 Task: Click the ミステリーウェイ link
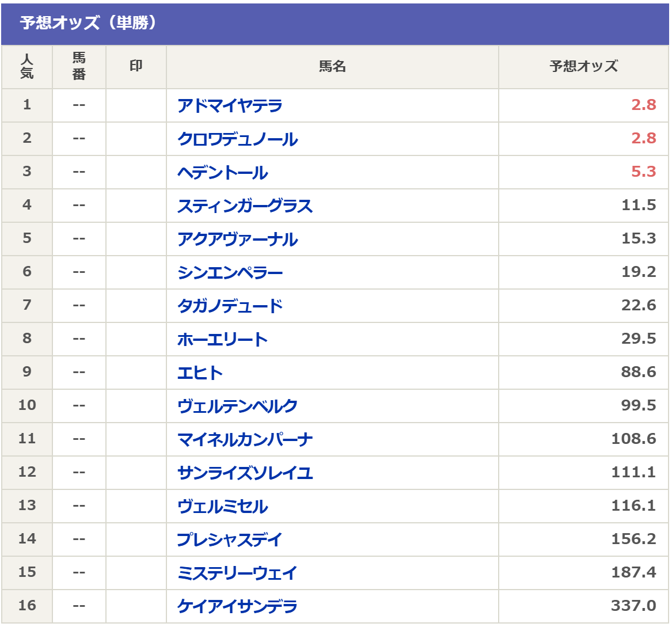pyautogui.click(x=237, y=573)
